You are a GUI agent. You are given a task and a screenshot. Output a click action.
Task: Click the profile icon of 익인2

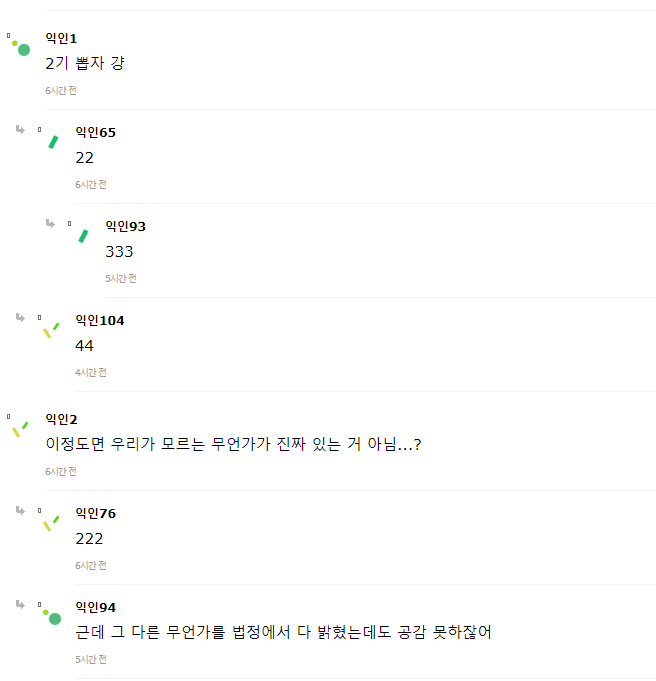coord(20,429)
